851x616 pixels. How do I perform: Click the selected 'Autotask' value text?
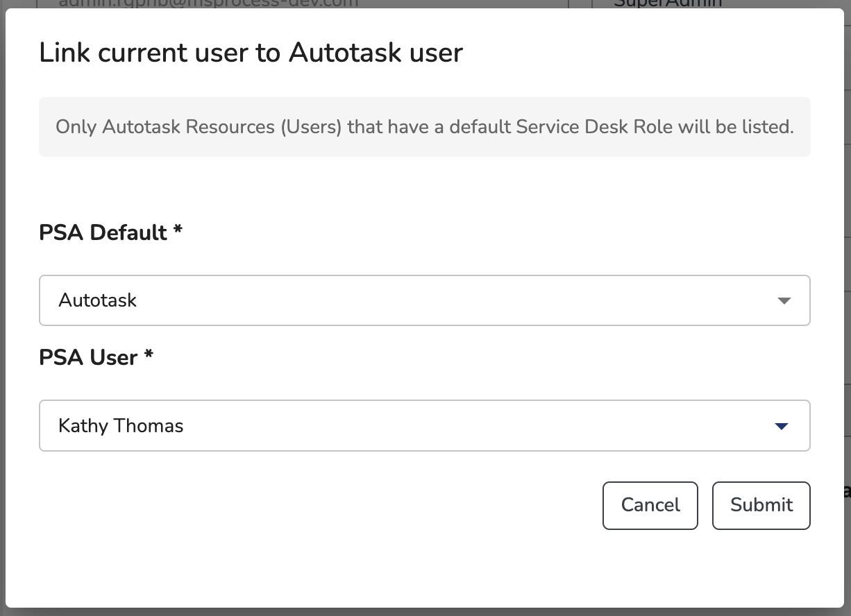[x=98, y=300]
